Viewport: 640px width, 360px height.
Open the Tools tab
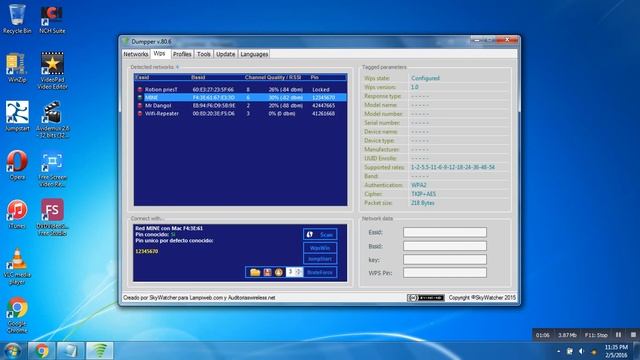click(x=204, y=54)
